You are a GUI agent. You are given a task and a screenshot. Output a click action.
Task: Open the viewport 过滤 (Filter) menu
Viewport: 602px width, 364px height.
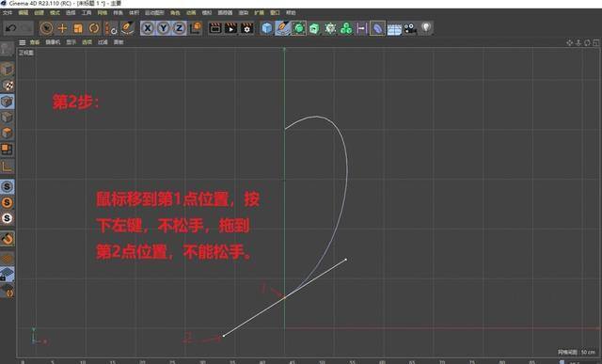103,42
